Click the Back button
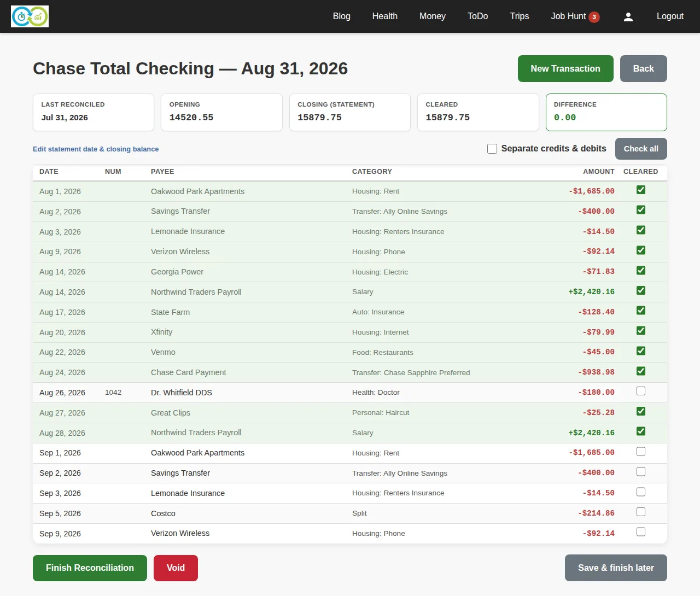 [x=643, y=68]
